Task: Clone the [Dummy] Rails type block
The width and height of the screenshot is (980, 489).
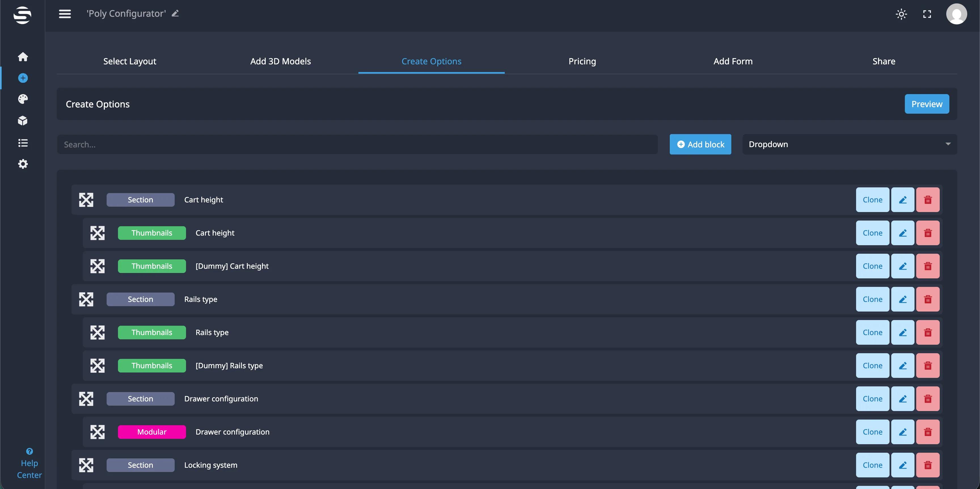Action: click(872, 365)
